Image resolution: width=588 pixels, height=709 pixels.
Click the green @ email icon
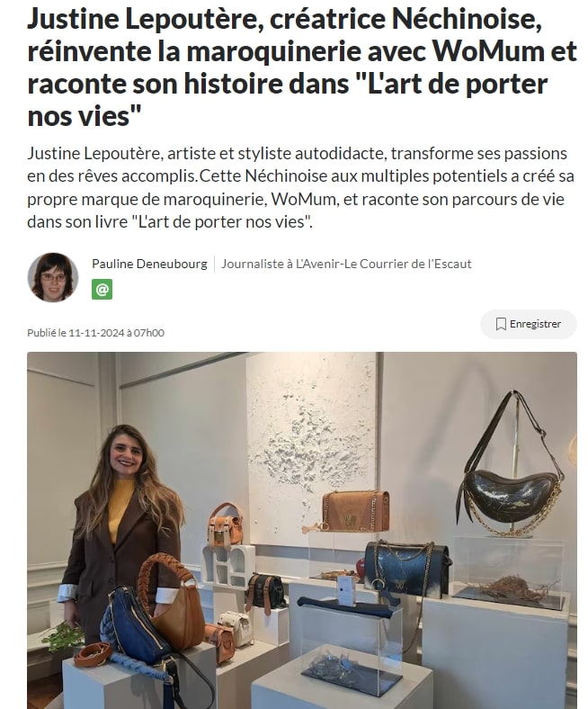[102, 289]
